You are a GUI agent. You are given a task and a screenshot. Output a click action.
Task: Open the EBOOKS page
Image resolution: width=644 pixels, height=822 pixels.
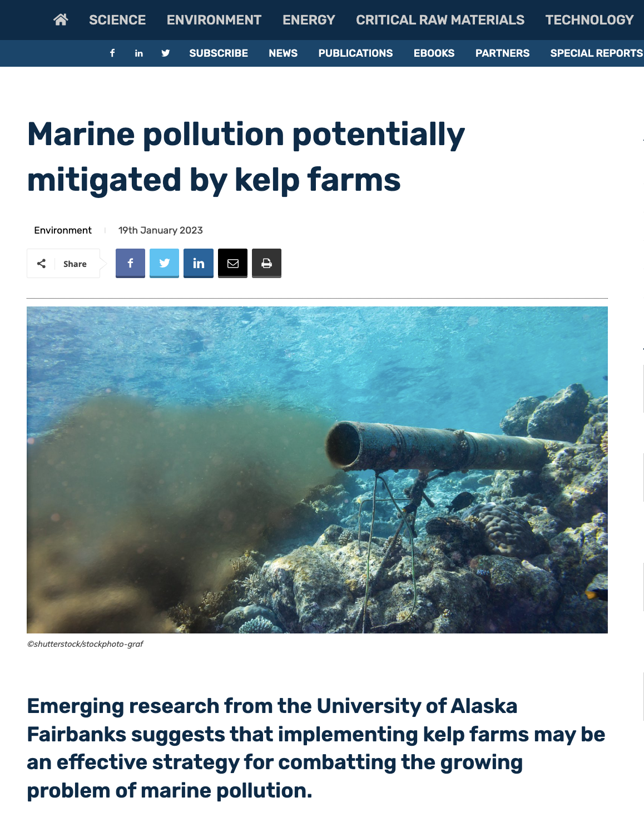tap(434, 53)
